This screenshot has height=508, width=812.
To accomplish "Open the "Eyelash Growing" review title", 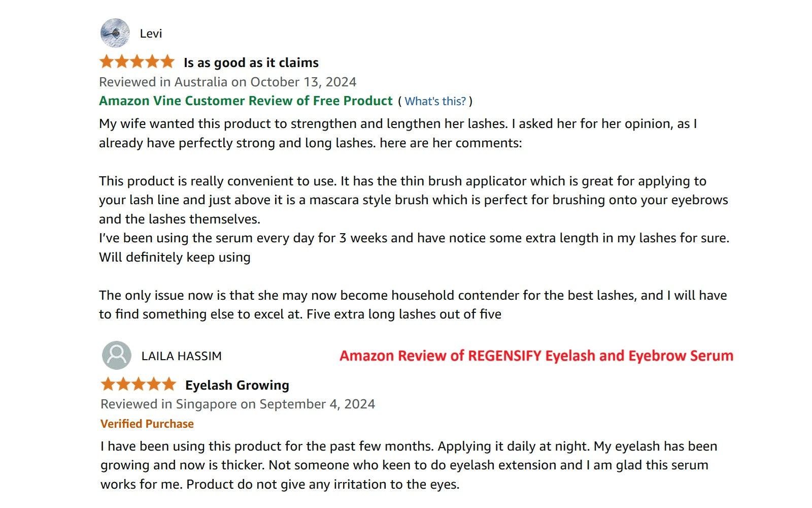I will click(237, 385).
